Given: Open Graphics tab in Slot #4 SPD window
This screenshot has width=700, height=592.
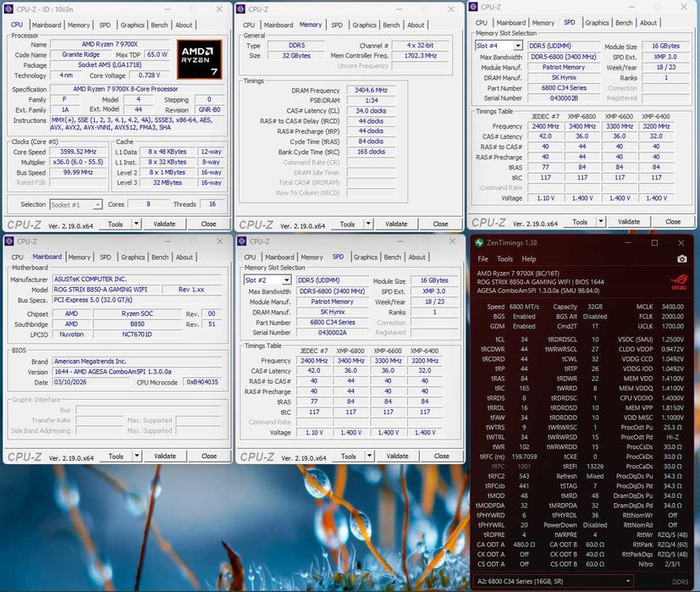Looking at the screenshot, I should pyautogui.click(x=597, y=23).
